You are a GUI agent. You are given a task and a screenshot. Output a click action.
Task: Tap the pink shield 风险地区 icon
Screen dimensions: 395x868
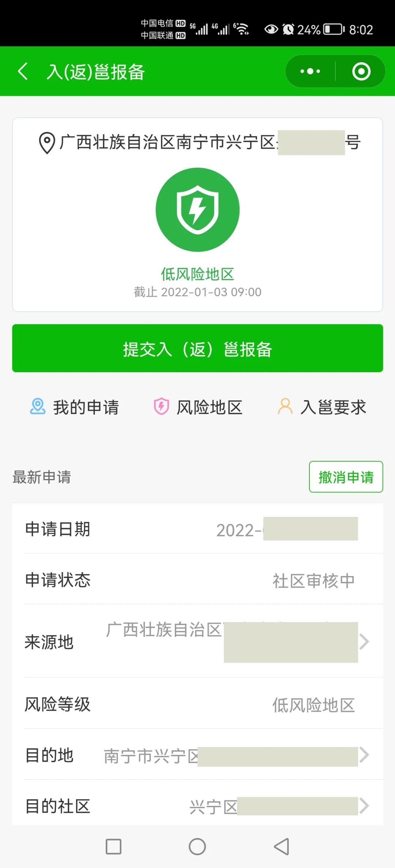pyautogui.click(x=161, y=407)
